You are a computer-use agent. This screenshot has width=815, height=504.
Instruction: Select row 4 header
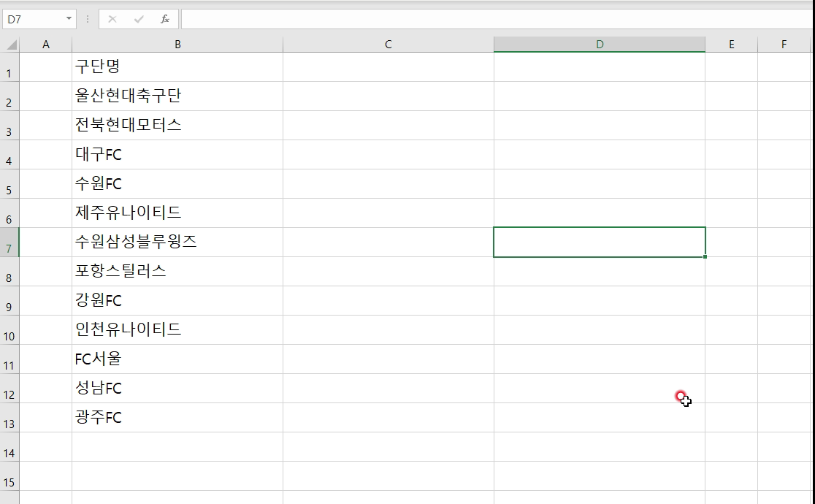click(9, 154)
